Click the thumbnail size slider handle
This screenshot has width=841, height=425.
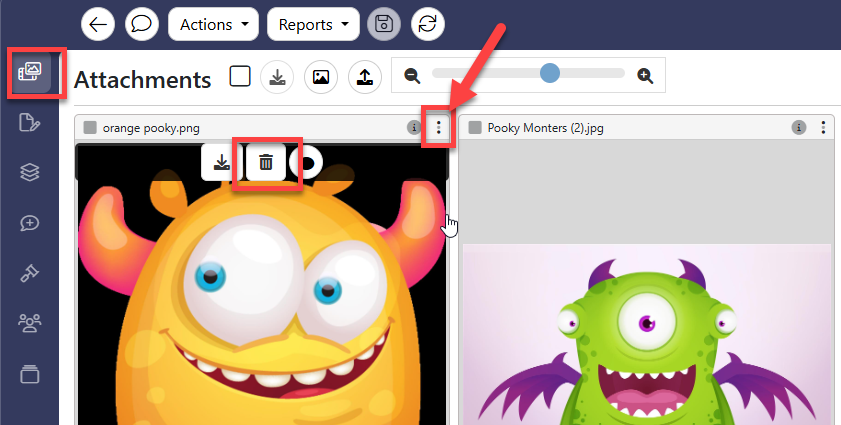click(550, 73)
